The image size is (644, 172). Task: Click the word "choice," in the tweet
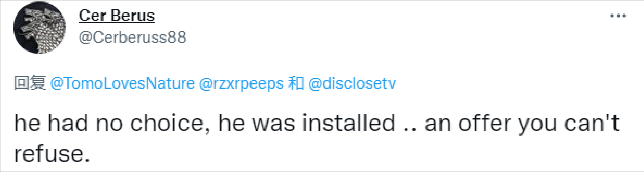pos(170,123)
